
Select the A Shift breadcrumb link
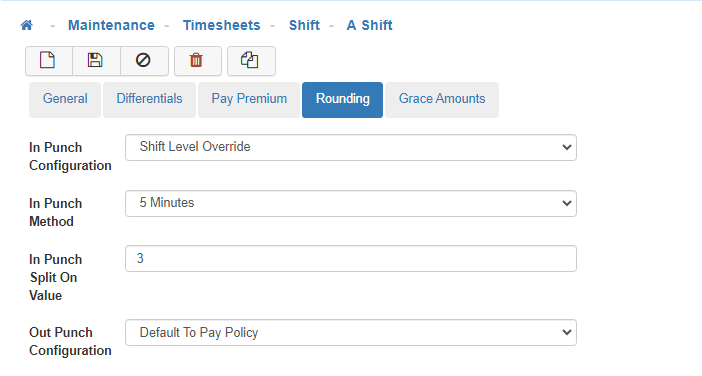[370, 25]
